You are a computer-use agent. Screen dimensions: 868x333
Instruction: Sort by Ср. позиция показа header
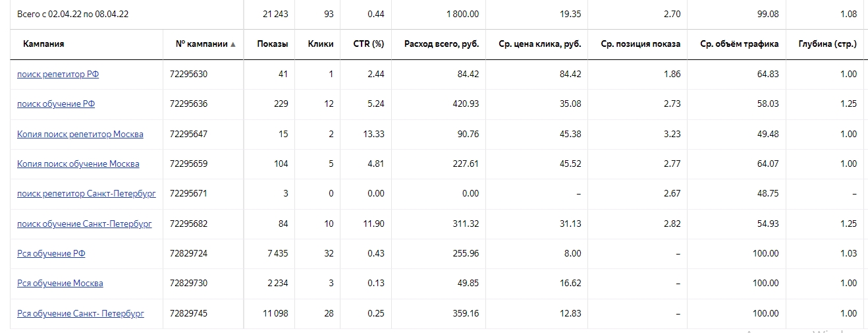pyautogui.click(x=641, y=44)
